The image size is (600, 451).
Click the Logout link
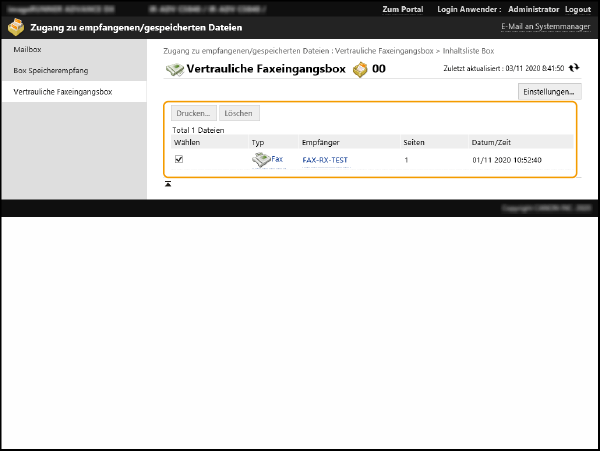coord(578,9)
